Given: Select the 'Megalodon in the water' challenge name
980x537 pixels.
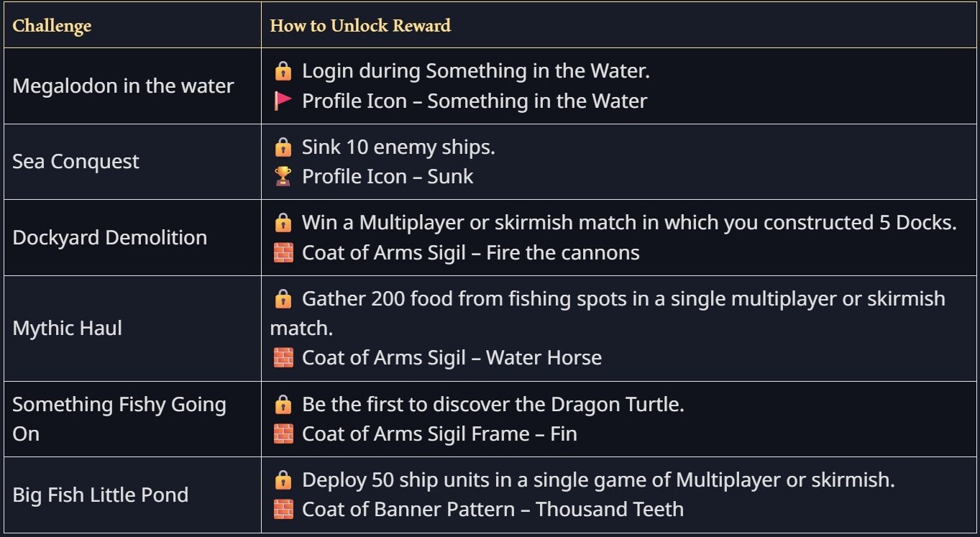Looking at the screenshot, I should pyautogui.click(x=123, y=86).
